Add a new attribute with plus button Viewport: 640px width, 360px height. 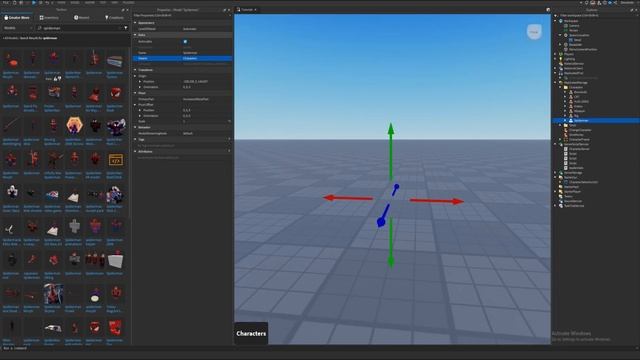pyautogui.click(x=229, y=151)
